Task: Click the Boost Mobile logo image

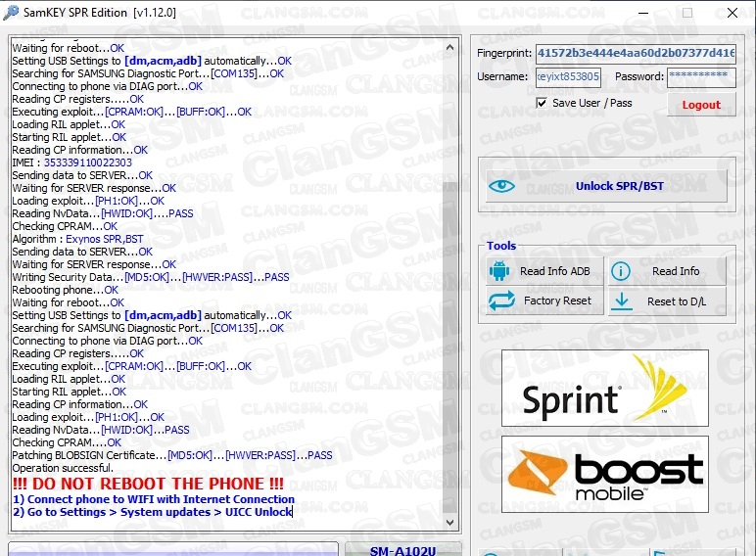Action: pos(605,475)
